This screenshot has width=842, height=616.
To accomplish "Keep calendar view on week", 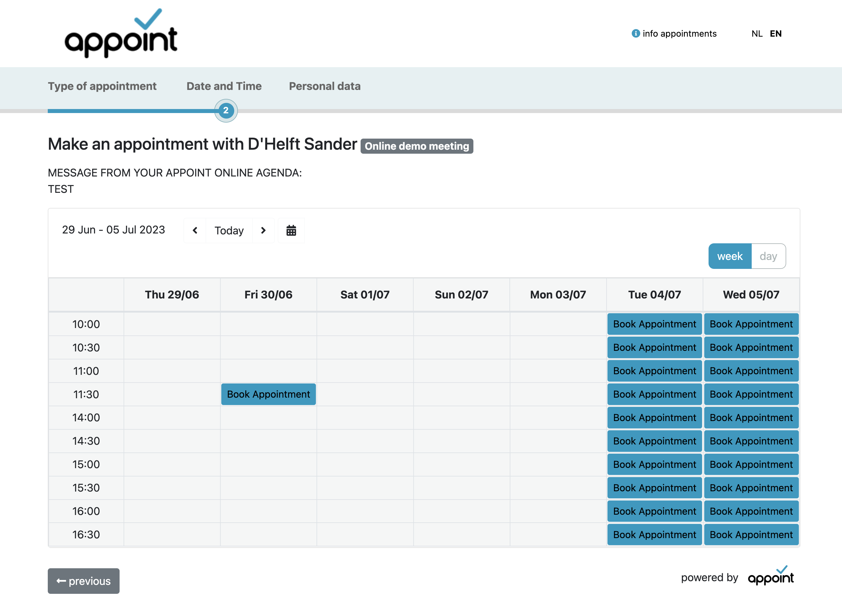I will [729, 256].
